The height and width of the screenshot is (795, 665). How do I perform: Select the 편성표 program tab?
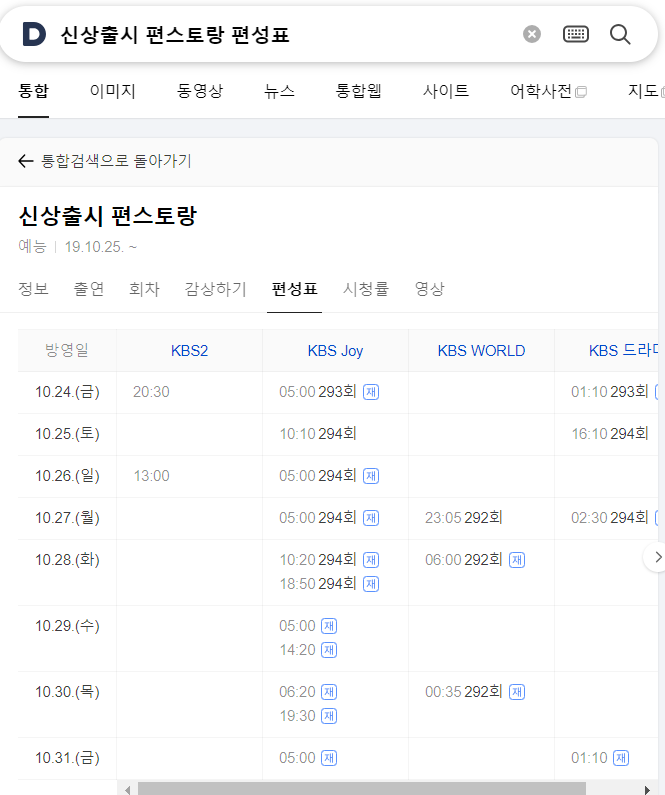click(x=294, y=289)
